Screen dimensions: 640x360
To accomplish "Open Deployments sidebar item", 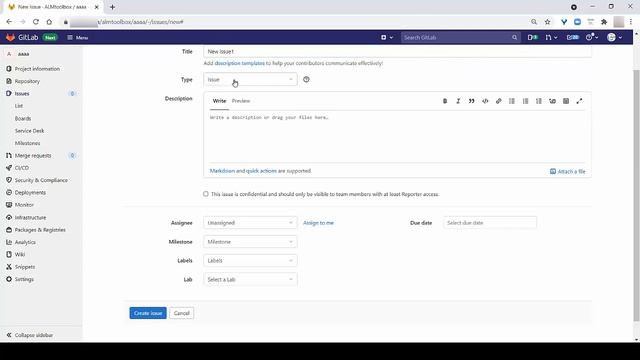I will (x=30, y=193).
